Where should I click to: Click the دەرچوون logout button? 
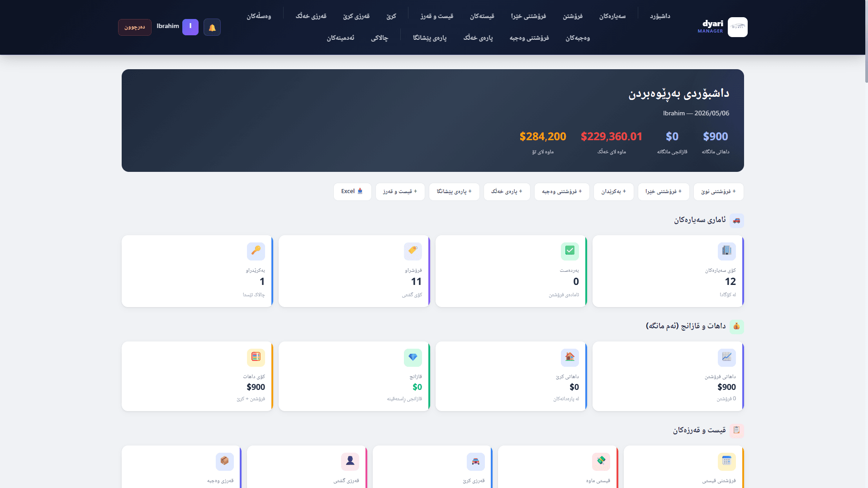[135, 27]
